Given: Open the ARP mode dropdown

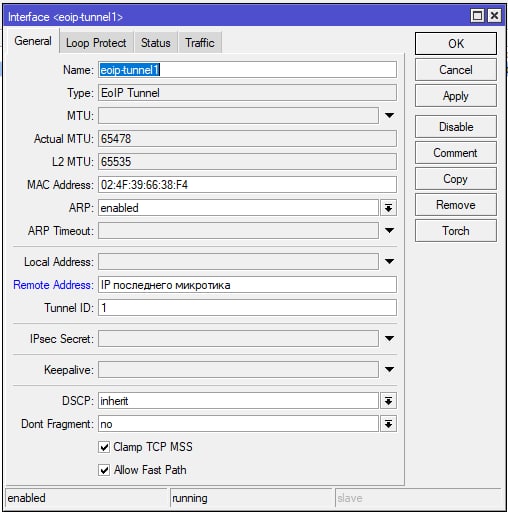Looking at the screenshot, I should tap(388, 208).
